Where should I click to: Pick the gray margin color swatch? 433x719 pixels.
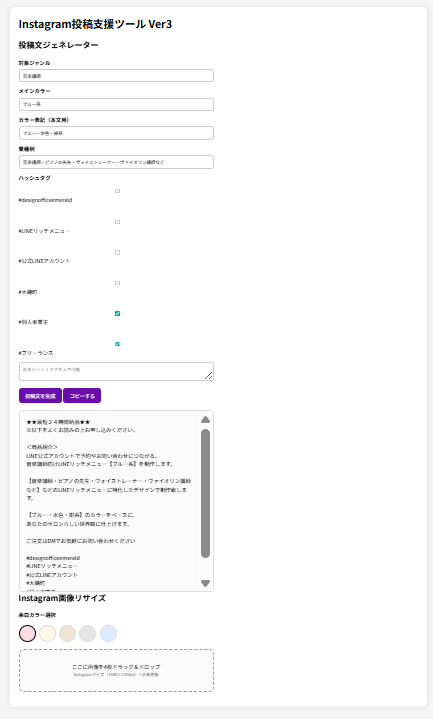88,633
